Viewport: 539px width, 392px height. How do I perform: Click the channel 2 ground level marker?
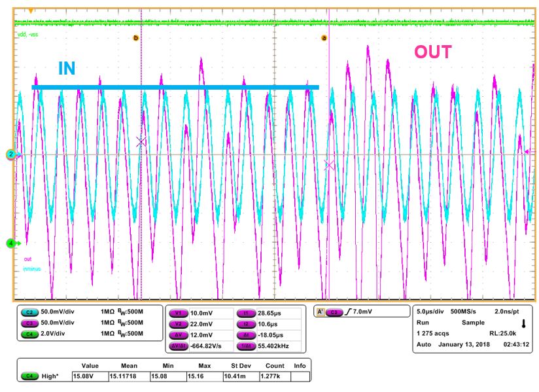[11, 154]
